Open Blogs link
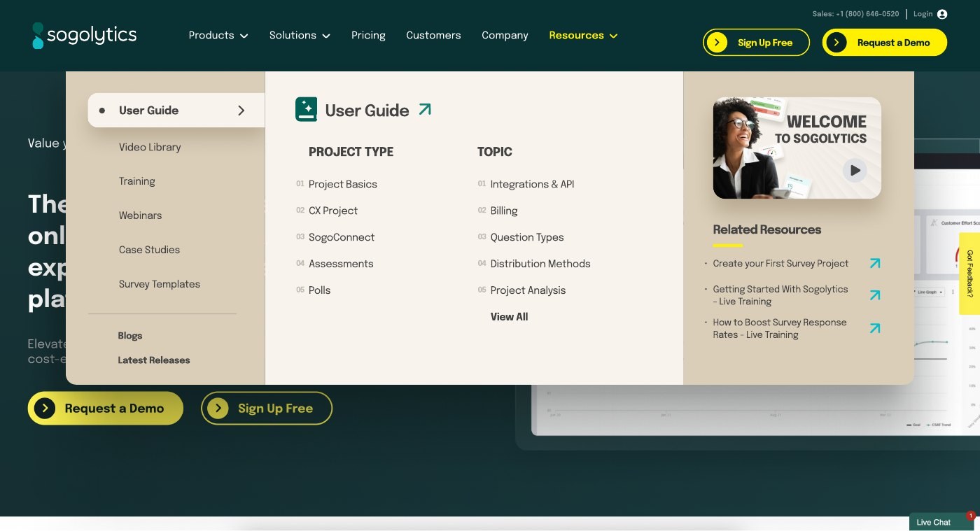Viewport: 980px width, 531px height. tap(130, 336)
